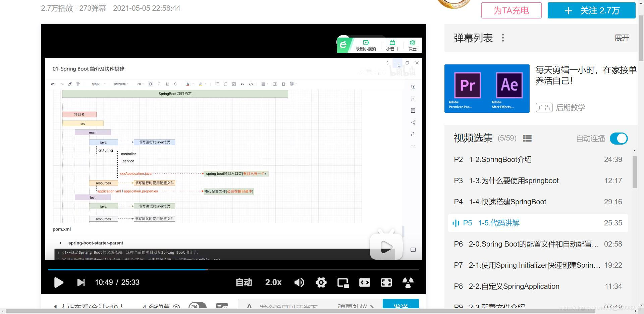Mute the player volume
Screen dimensions: 644x314
point(299,282)
